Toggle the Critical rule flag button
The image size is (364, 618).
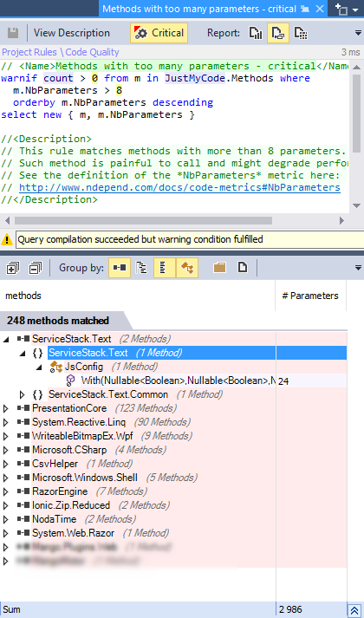click(x=159, y=33)
